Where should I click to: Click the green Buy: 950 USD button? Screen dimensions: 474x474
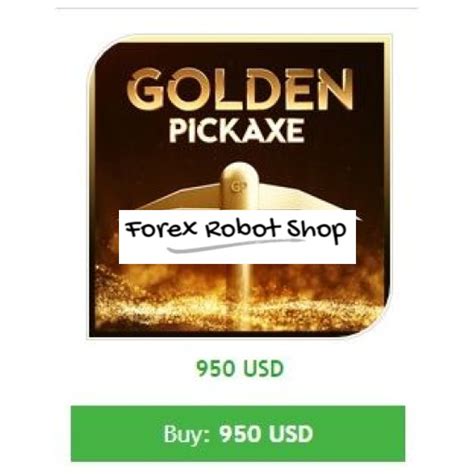[x=238, y=434]
